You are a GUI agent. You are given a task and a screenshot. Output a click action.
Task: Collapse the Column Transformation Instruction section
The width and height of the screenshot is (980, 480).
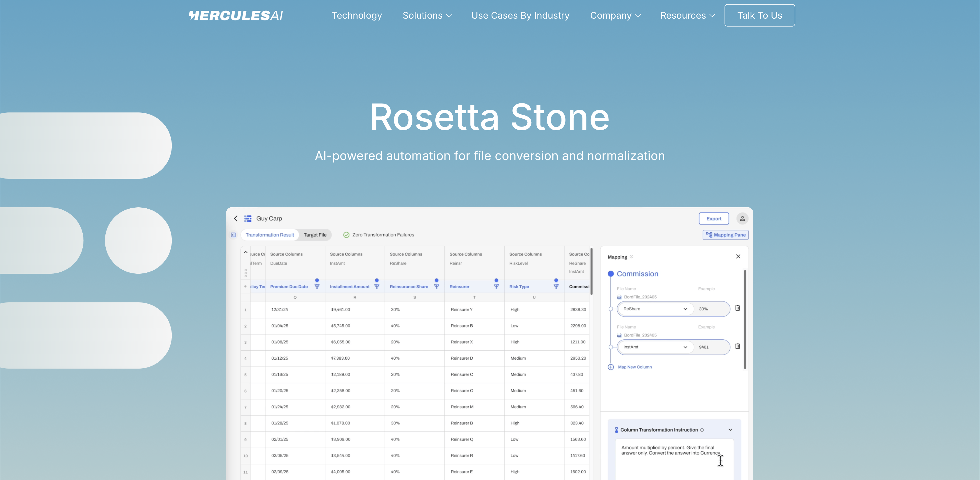click(730, 430)
